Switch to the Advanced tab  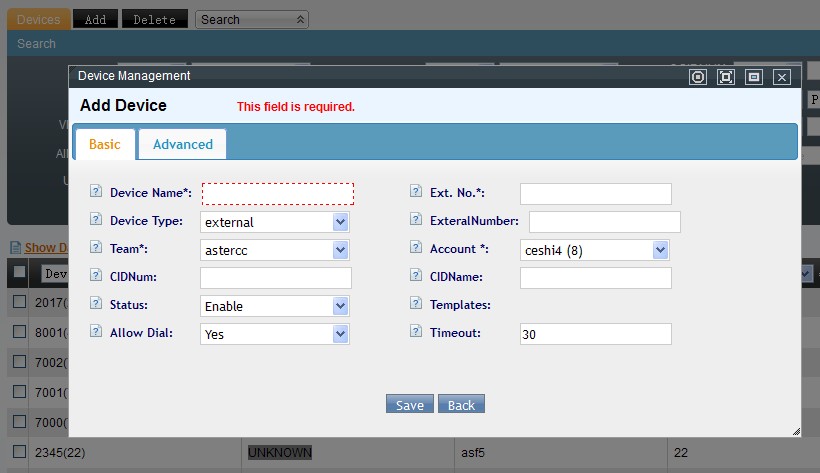[183, 144]
